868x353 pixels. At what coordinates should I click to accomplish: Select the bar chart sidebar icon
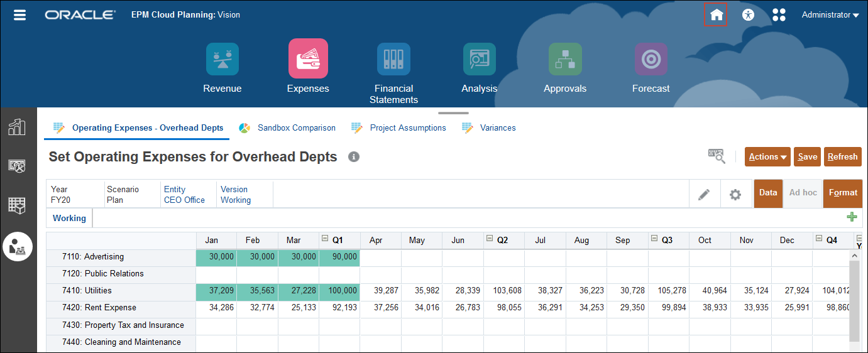(17, 126)
